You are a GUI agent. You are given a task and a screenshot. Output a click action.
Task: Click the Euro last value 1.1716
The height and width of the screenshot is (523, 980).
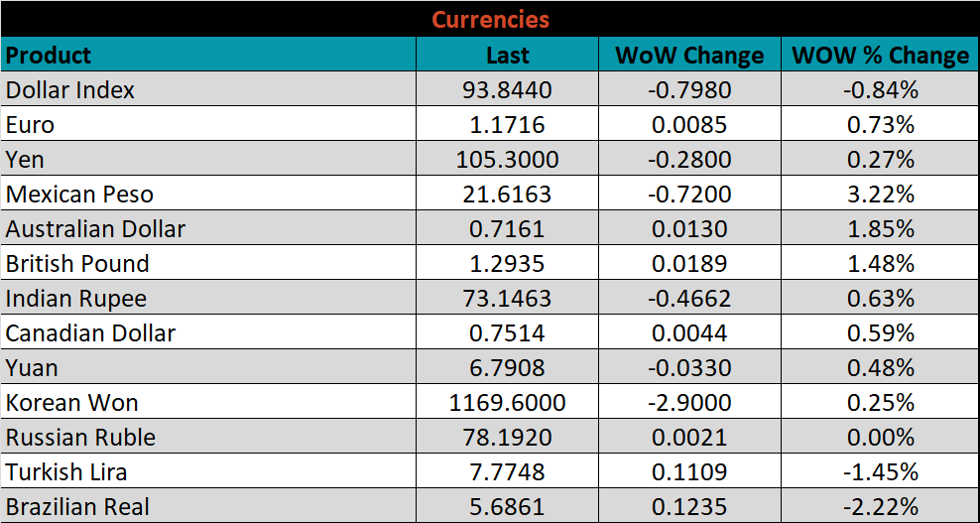(x=507, y=125)
